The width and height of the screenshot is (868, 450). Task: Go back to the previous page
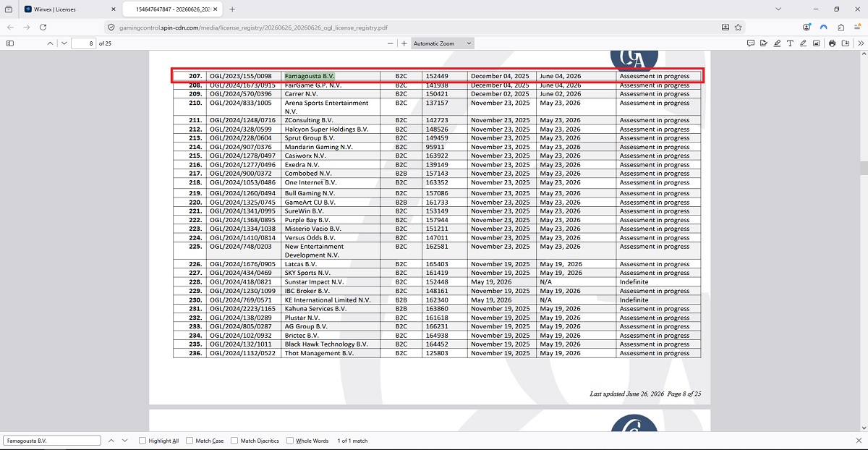(x=10, y=27)
